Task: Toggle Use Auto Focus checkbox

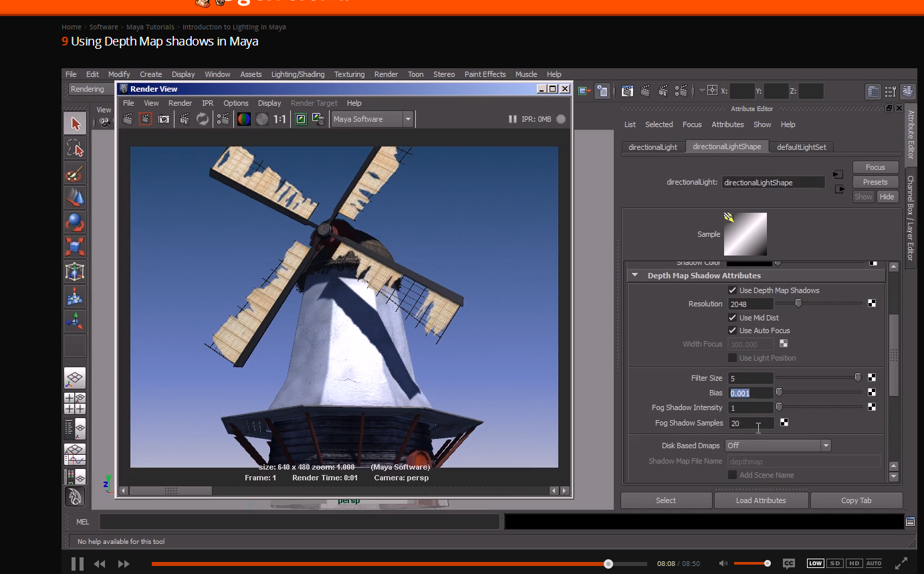Action: point(732,330)
